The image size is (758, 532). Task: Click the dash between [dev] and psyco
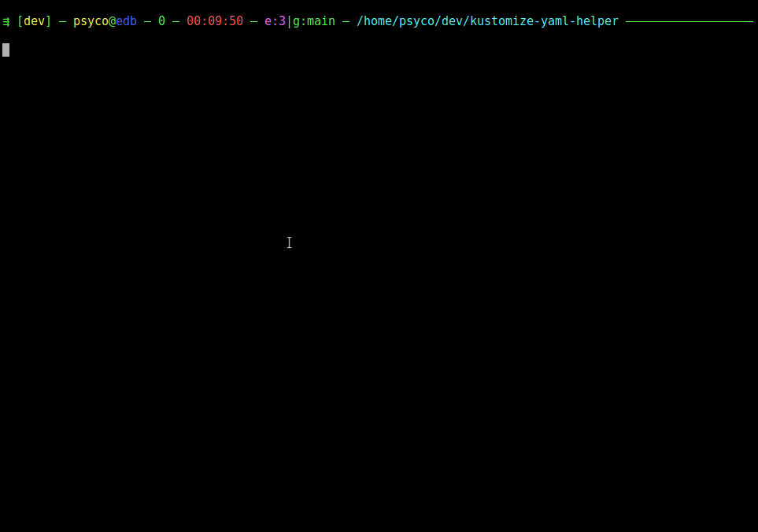click(62, 22)
